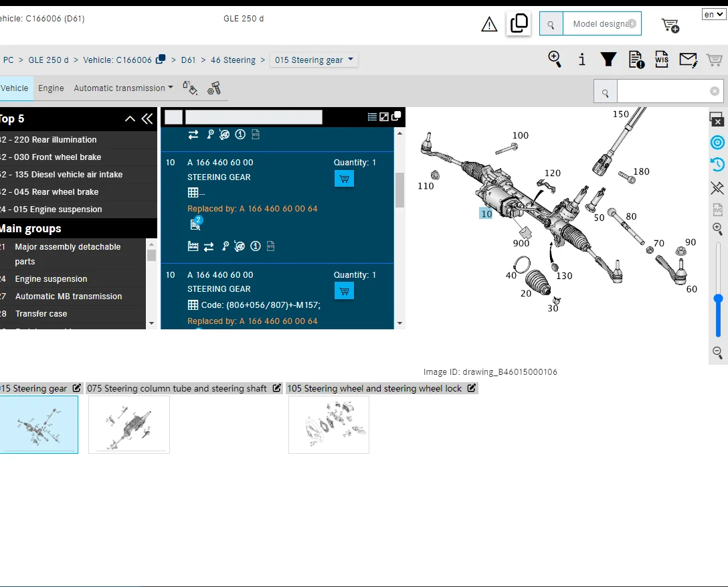The image size is (728, 587).
Task: Click the drawing zoom-out magnifier
Action: tap(717, 353)
